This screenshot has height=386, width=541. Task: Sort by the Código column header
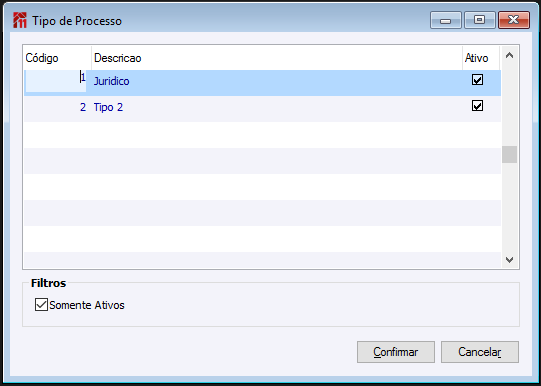[58, 58]
